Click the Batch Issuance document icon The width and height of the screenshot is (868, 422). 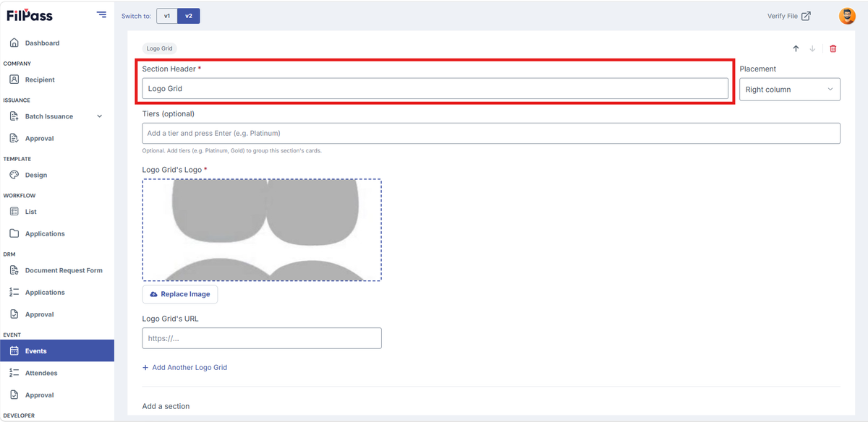(x=14, y=116)
